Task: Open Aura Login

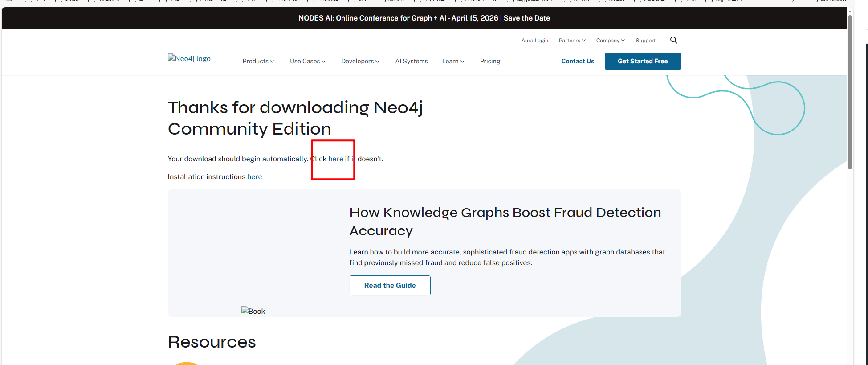Action: (x=535, y=41)
